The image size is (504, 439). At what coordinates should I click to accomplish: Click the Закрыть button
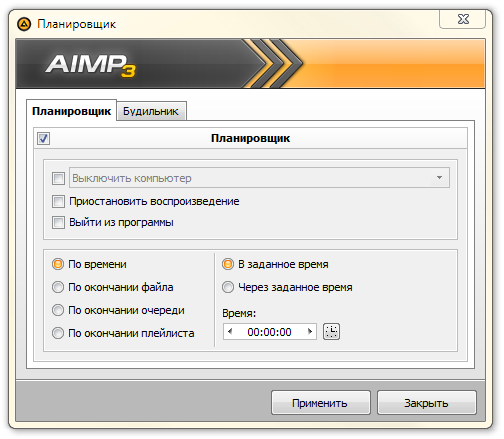tap(427, 403)
